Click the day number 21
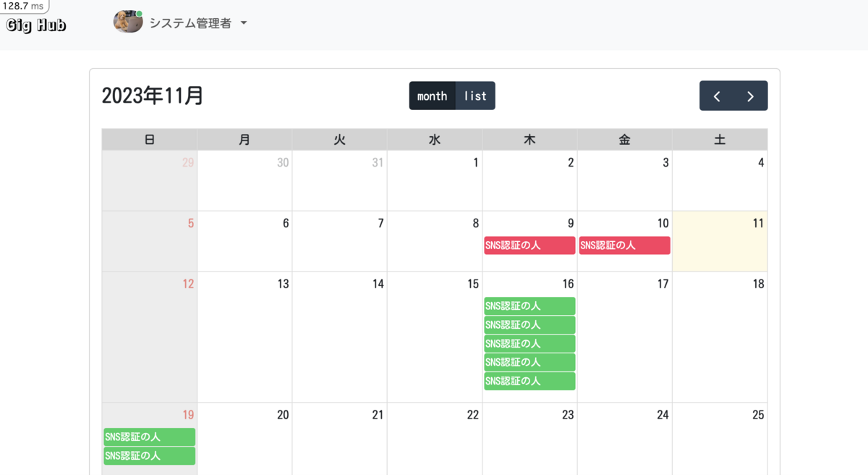 378,415
